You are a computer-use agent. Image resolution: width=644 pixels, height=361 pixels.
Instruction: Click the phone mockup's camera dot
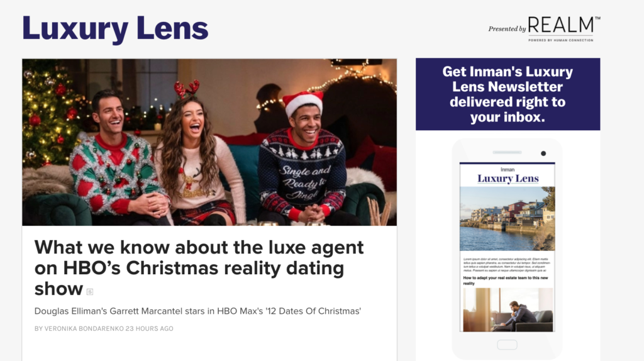543,153
